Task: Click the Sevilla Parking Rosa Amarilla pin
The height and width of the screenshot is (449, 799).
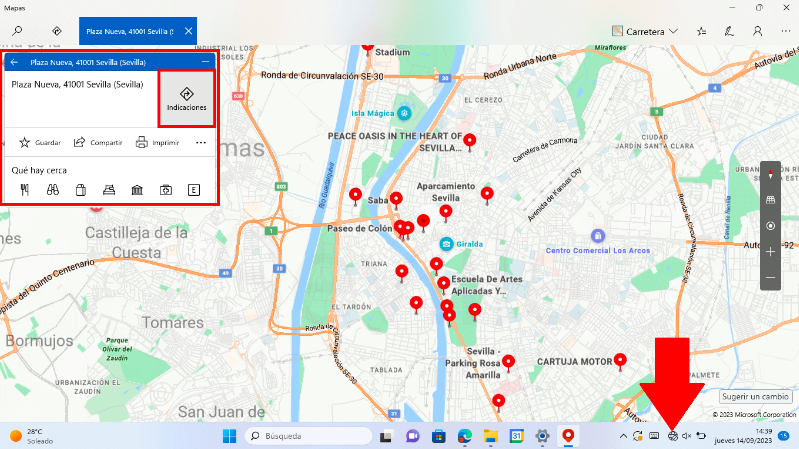Action: pyautogui.click(x=508, y=362)
